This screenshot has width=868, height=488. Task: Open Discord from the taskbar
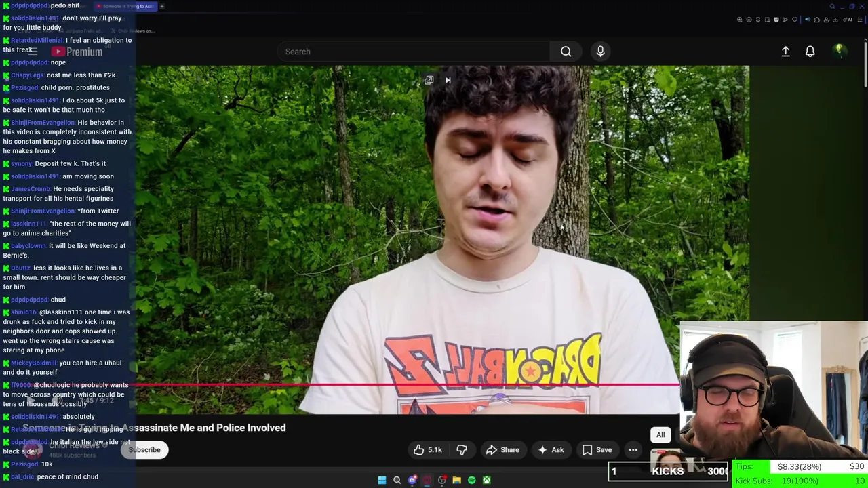pyautogui.click(x=412, y=480)
